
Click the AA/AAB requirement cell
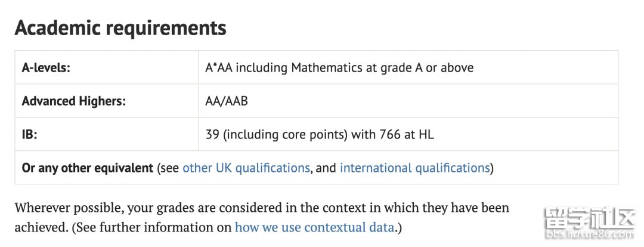(227, 101)
